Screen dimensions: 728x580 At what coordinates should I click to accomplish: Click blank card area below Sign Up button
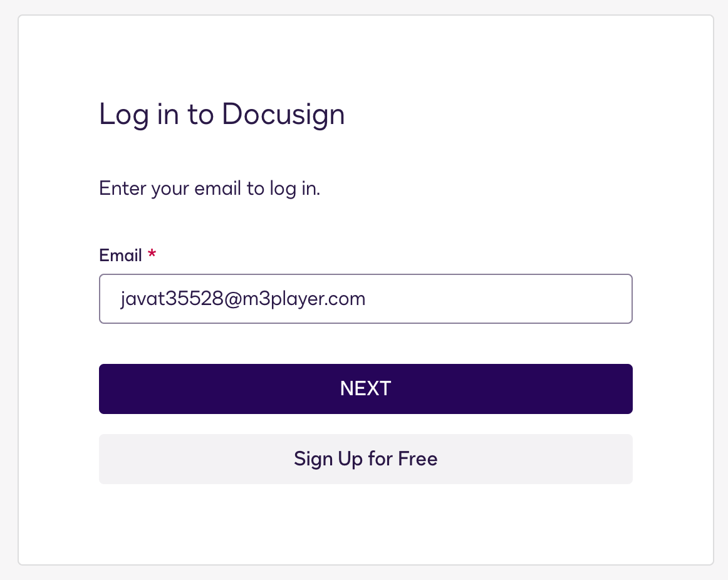tap(365, 524)
